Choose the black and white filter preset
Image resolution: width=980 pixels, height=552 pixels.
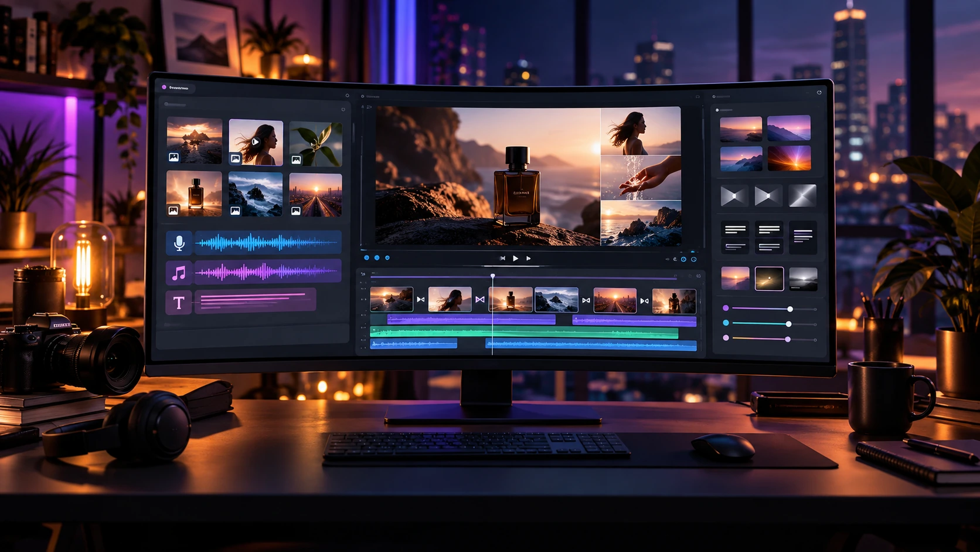click(x=803, y=279)
